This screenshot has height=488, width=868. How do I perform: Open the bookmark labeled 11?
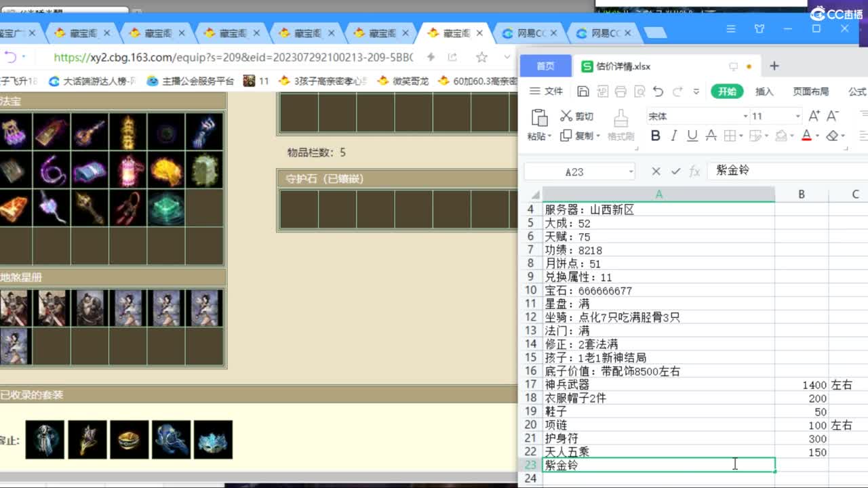pyautogui.click(x=256, y=81)
